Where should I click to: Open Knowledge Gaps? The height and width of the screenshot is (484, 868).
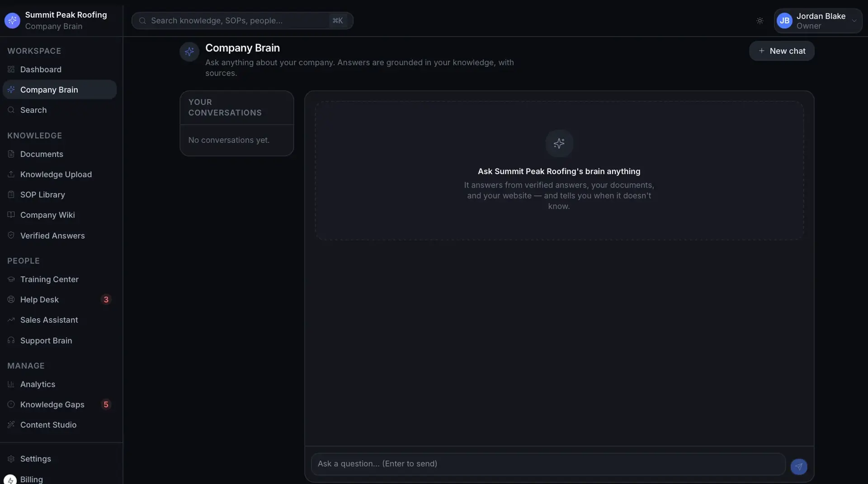60,404
